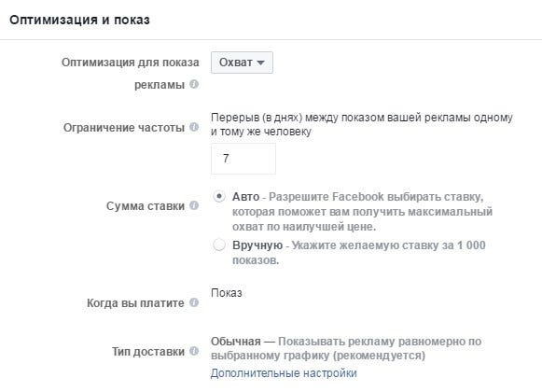Image resolution: width=542 pixels, height=392 pixels.
Task: Click info icon next to Ограничение частоты
Action: 194,127
